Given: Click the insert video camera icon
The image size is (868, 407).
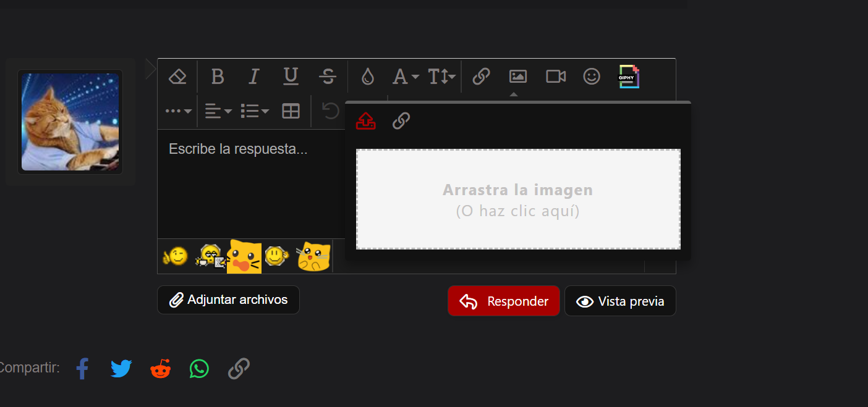Looking at the screenshot, I should [x=556, y=77].
